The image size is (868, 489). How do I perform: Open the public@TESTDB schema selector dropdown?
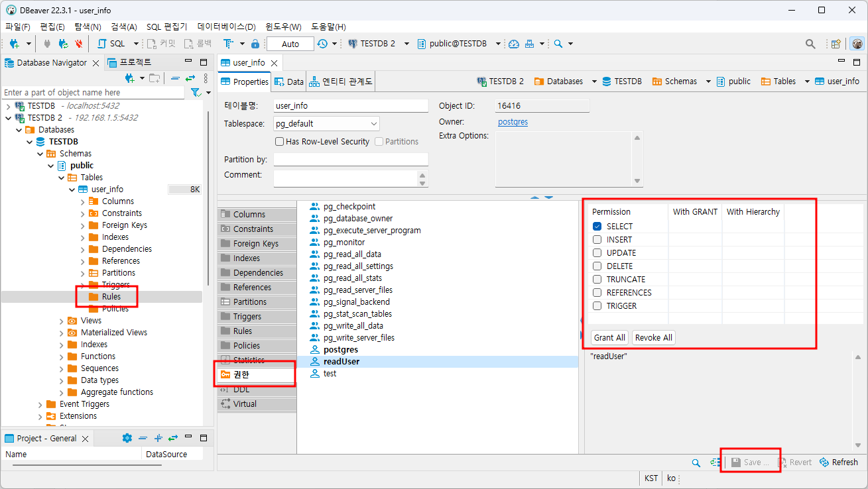(498, 44)
